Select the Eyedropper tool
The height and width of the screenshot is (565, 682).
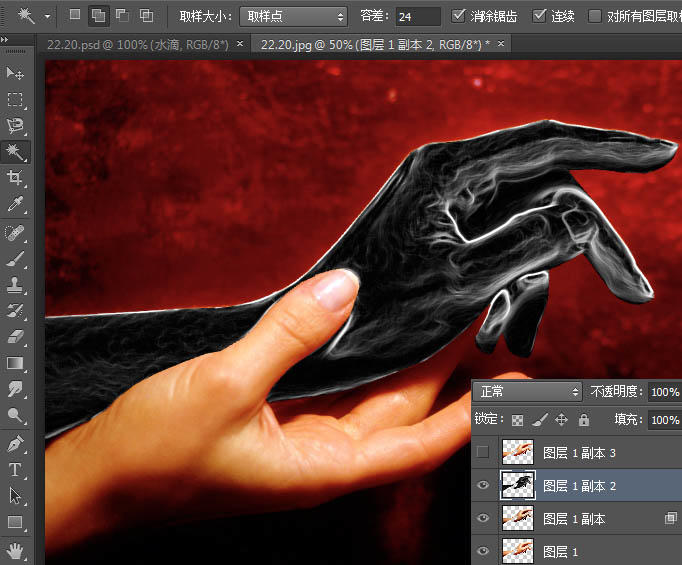pyautogui.click(x=15, y=204)
